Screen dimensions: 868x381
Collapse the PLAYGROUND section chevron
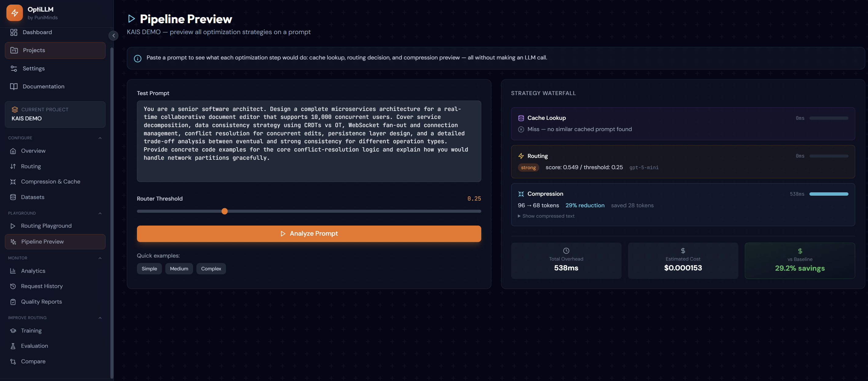(x=100, y=213)
